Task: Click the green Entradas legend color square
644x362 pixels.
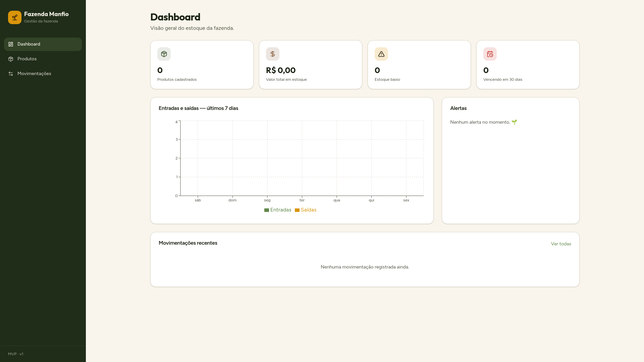Action: point(267,210)
